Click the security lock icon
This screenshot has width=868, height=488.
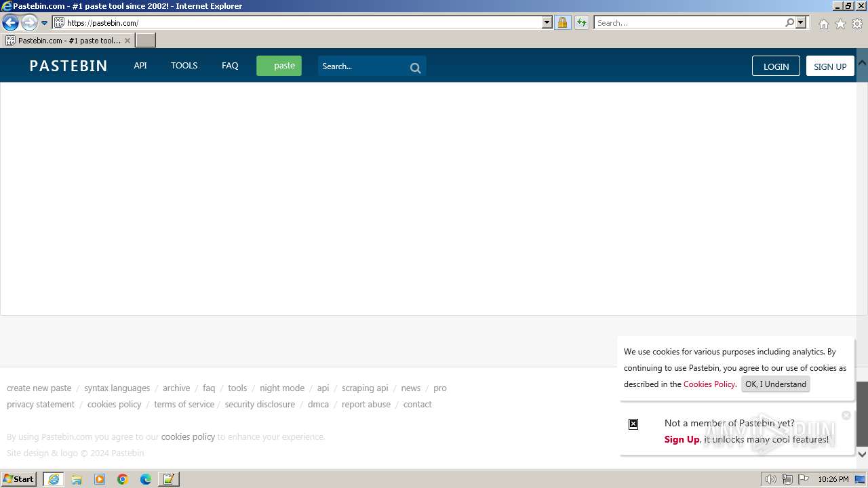tap(562, 23)
